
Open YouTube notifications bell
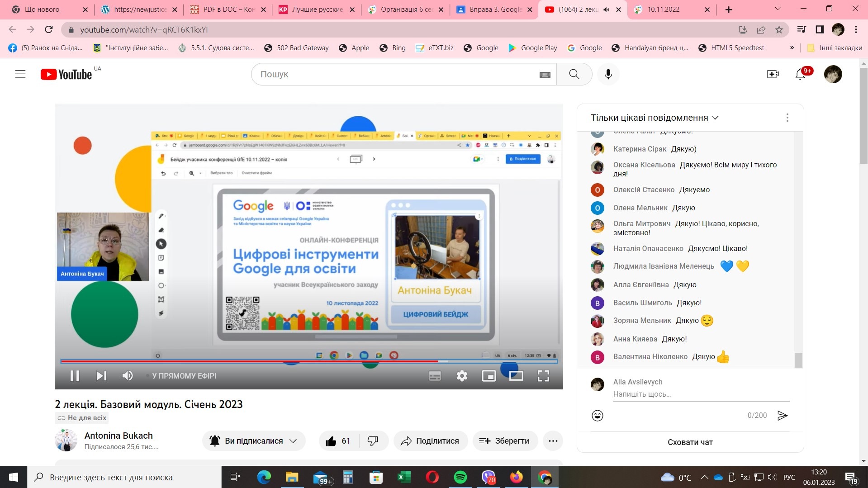800,74
